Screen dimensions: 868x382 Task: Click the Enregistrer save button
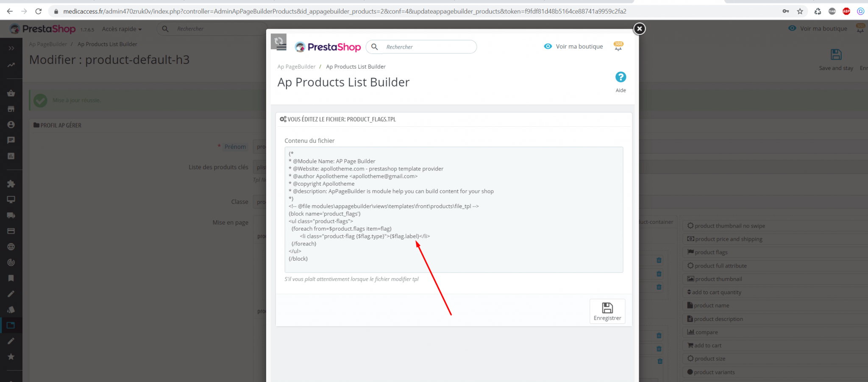point(607,311)
